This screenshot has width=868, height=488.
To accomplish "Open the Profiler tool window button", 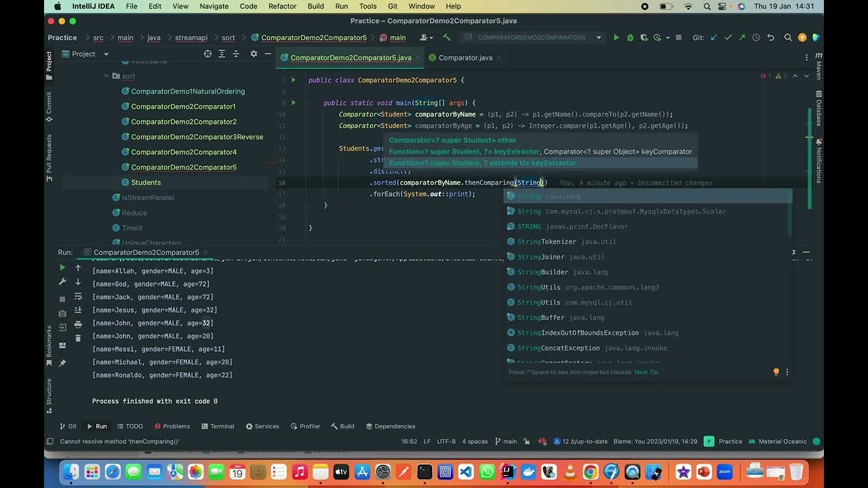I will [x=304, y=426].
